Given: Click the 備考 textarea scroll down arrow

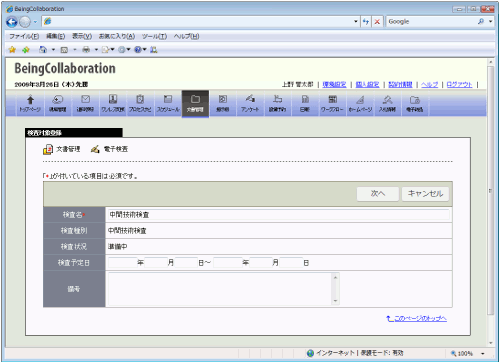Looking at the screenshot, I should [335, 301].
